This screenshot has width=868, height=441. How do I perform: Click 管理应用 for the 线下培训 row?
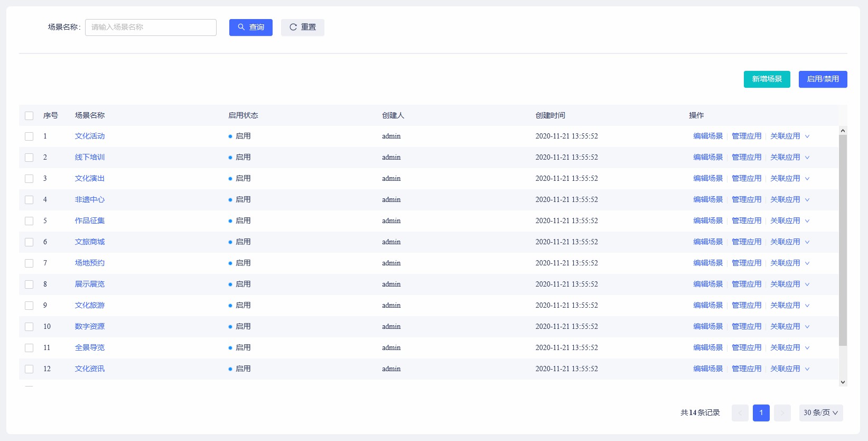coord(746,157)
